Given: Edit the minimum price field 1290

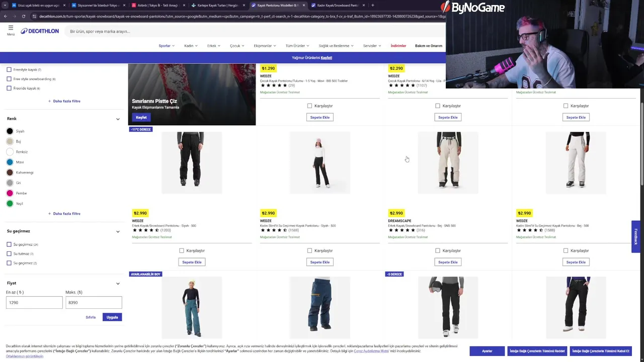Looking at the screenshot, I should pos(34,302).
